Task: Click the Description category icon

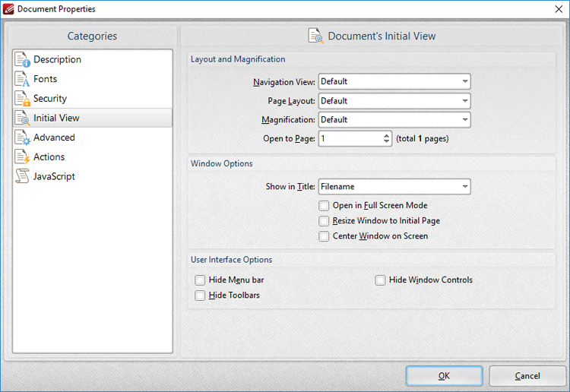Action: coord(23,59)
